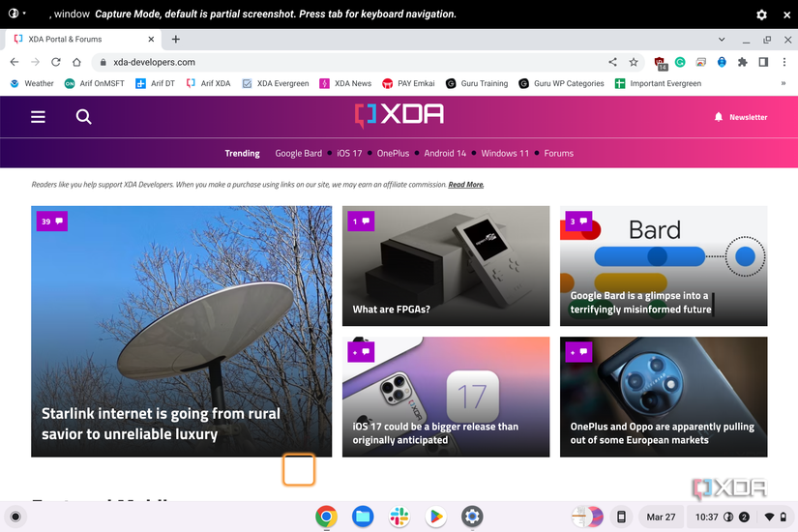Image resolution: width=798 pixels, height=532 pixels.
Task: Open the Arif OnMSFT bookmark
Action: 94,83
